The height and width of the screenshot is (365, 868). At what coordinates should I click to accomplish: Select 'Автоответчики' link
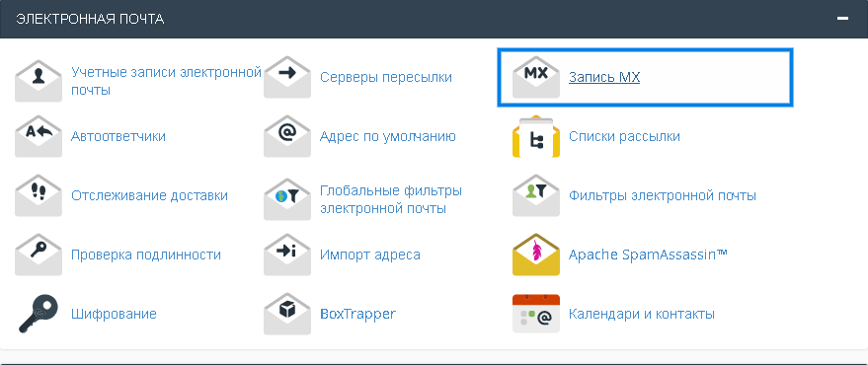click(118, 136)
